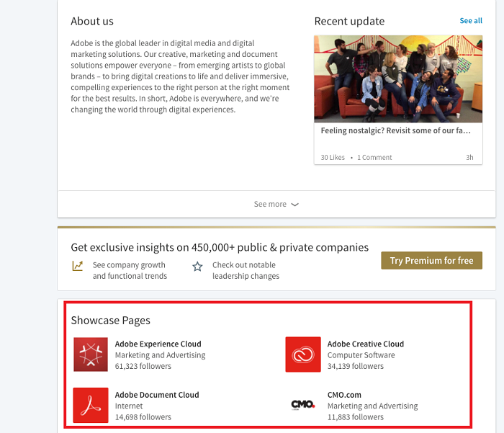This screenshot has width=504, height=433.
Task: Open Adobe Experience Cloud page name
Action: point(158,344)
